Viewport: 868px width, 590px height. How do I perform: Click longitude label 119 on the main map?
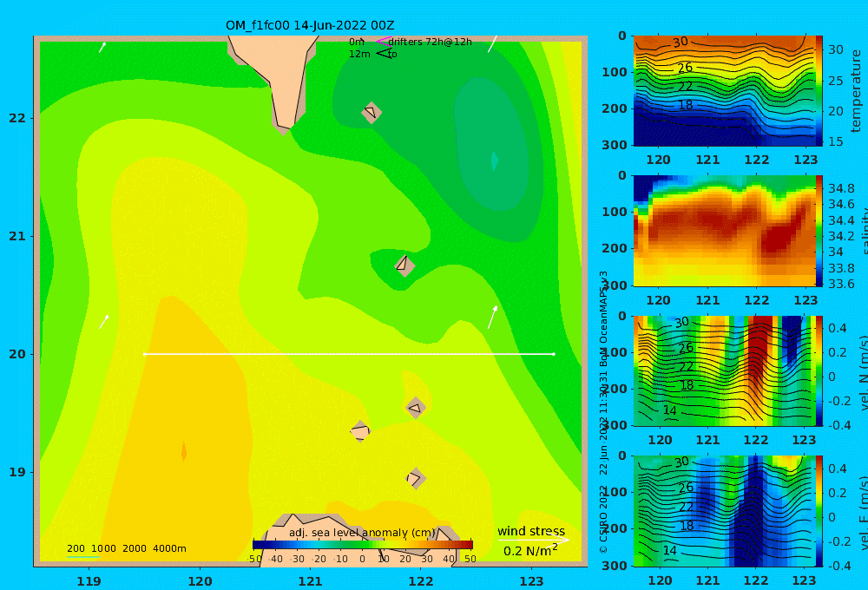(x=89, y=581)
